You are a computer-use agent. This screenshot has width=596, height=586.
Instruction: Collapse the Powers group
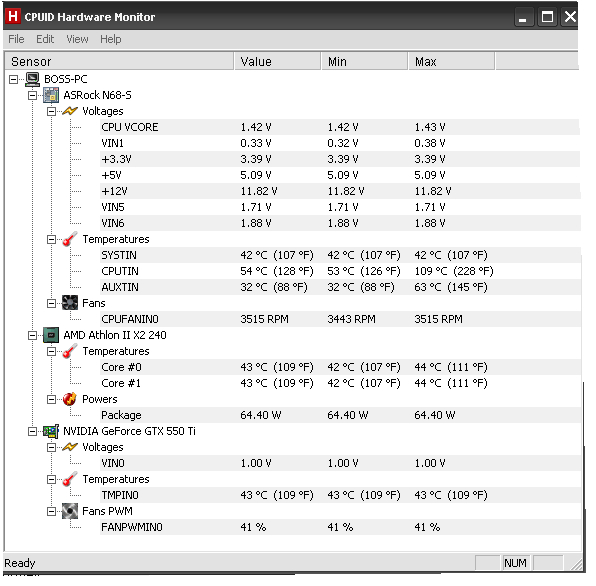click(x=51, y=399)
